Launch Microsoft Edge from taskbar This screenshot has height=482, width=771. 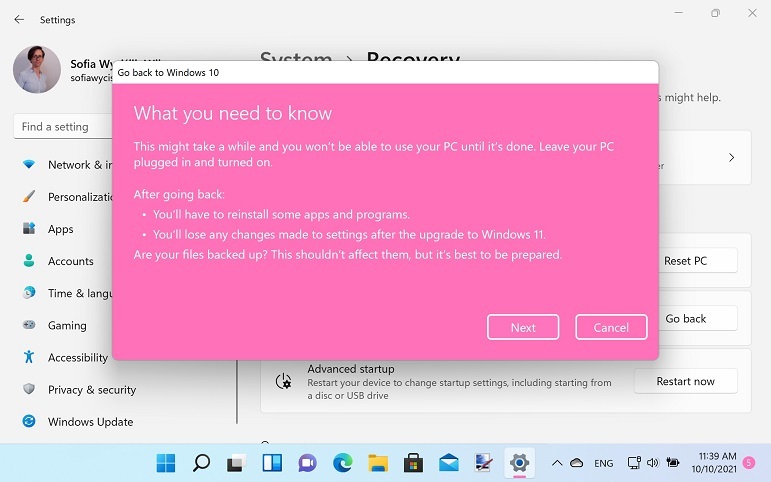343,463
